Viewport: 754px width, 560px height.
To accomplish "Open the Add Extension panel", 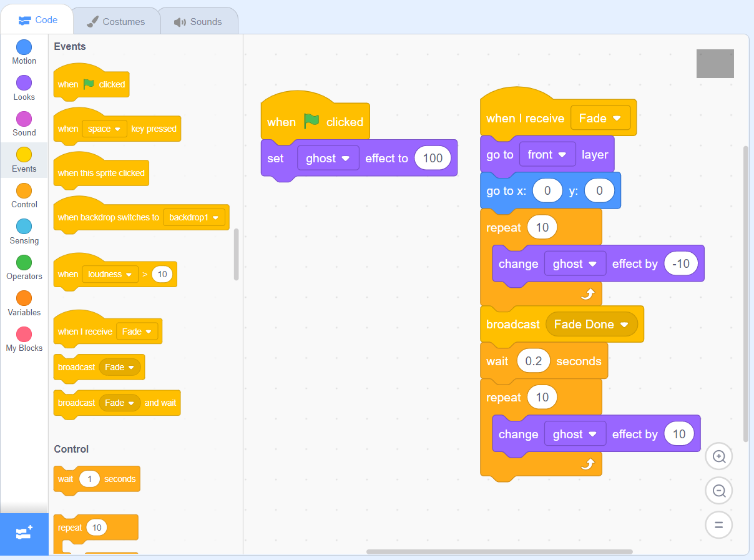I will pyautogui.click(x=24, y=534).
